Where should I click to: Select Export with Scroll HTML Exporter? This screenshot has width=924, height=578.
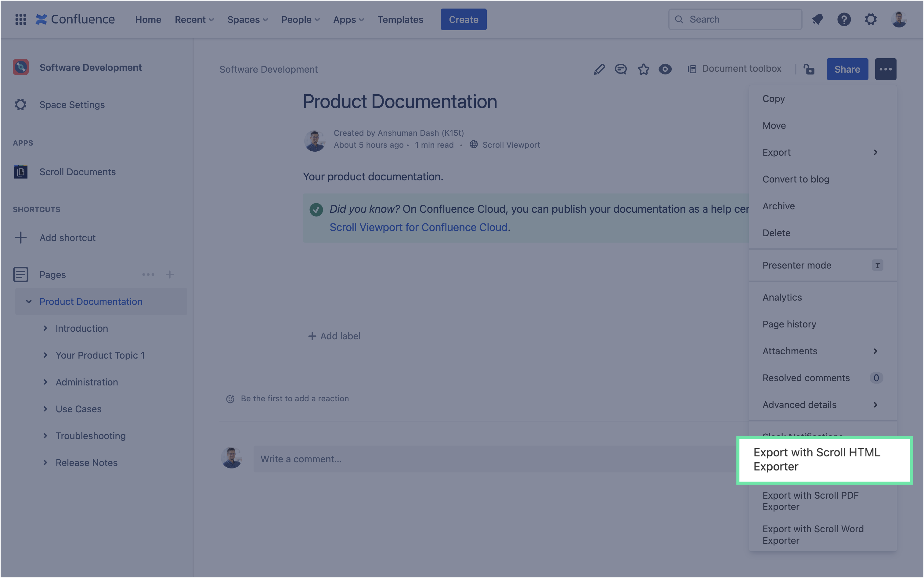[x=824, y=460]
